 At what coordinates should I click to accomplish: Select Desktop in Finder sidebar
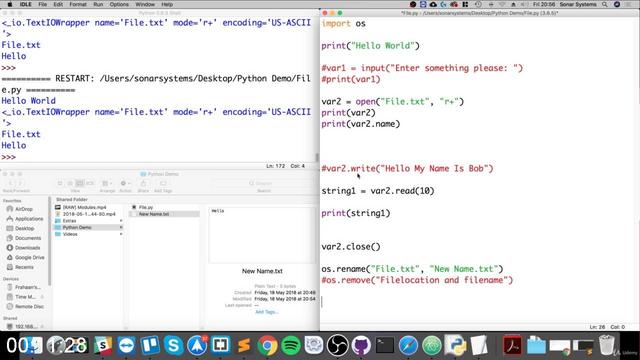tap(24, 229)
